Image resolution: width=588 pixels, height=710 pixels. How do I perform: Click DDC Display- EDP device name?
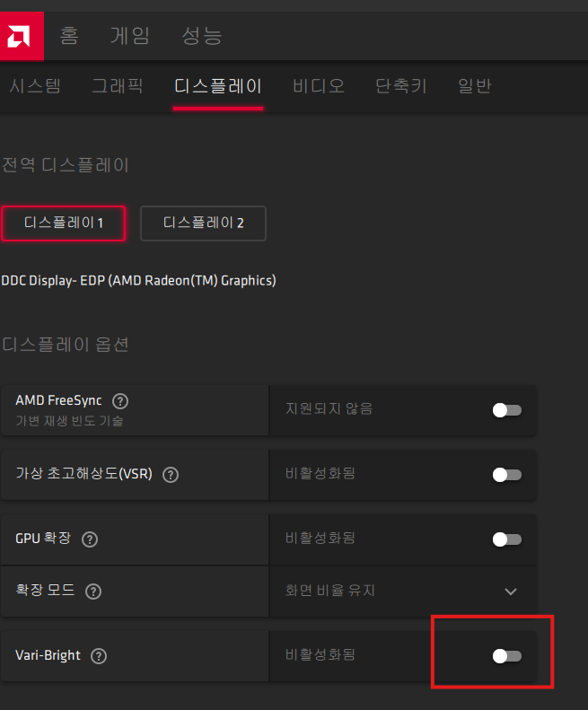pos(138,281)
